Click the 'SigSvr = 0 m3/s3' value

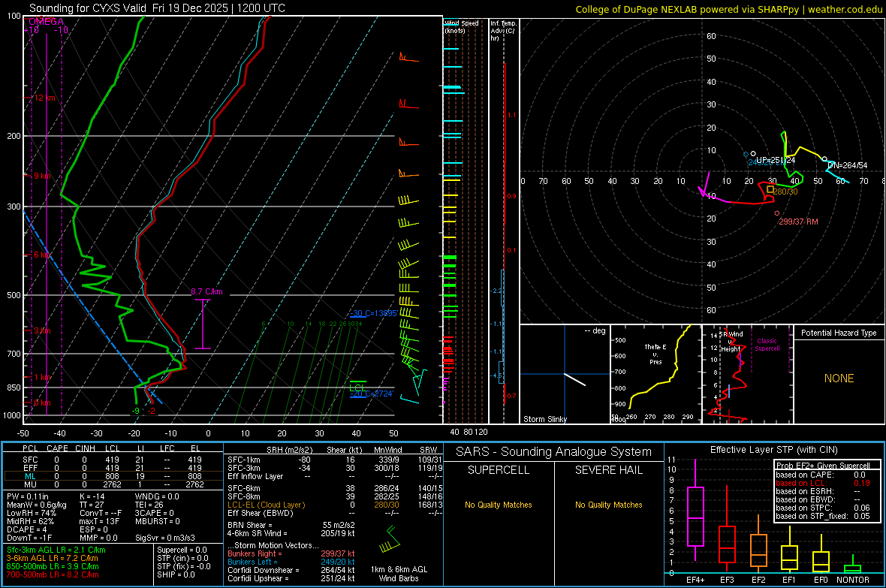pyautogui.click(x=165, y=538)
